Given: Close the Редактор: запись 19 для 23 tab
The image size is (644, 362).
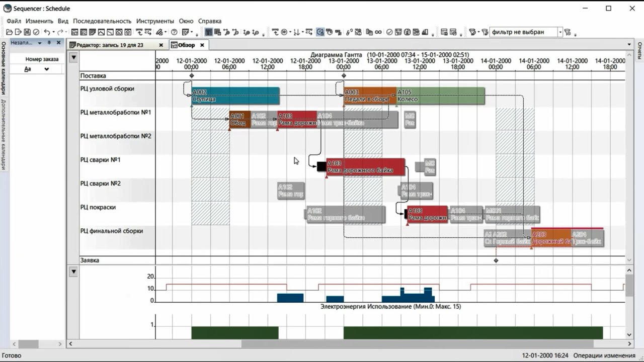Looking at the screenshot, I should (x=161, y=45).
